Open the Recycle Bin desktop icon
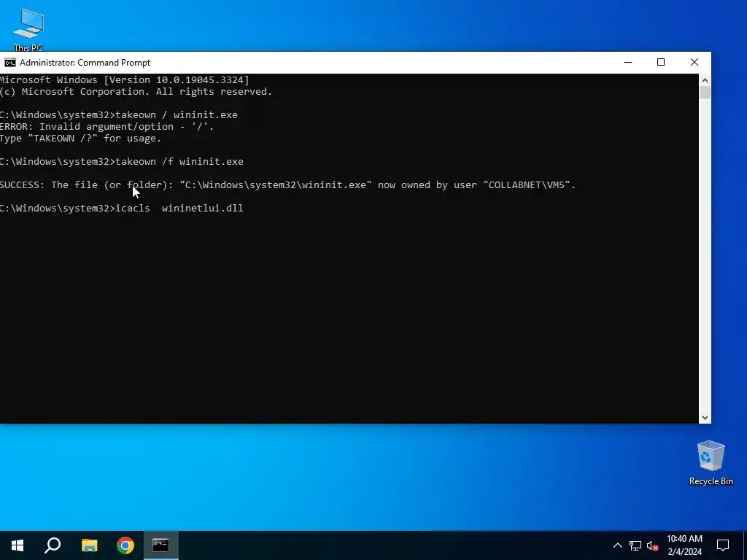747x560 pixels. coord(711,463)
